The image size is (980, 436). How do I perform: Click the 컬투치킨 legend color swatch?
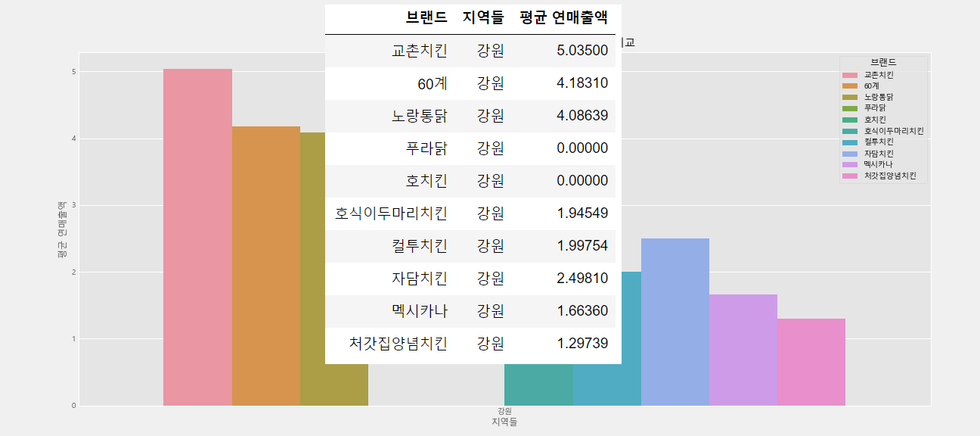tap(851, 142)
